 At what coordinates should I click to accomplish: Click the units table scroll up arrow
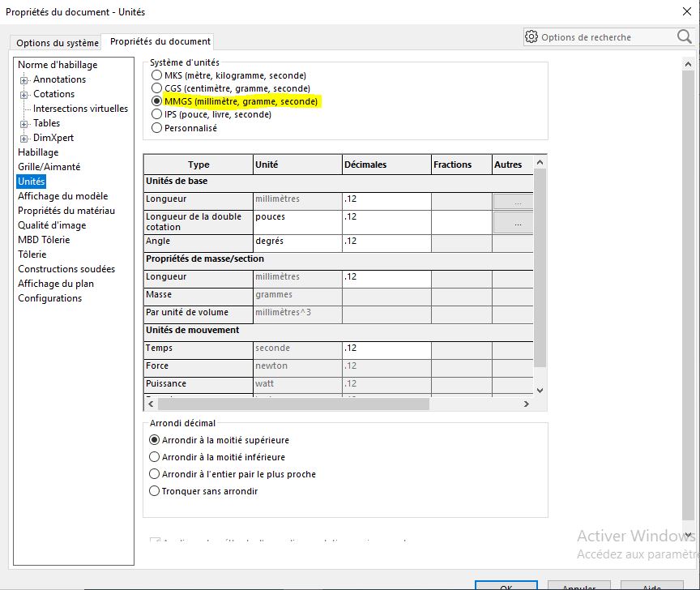click(540, 163)
